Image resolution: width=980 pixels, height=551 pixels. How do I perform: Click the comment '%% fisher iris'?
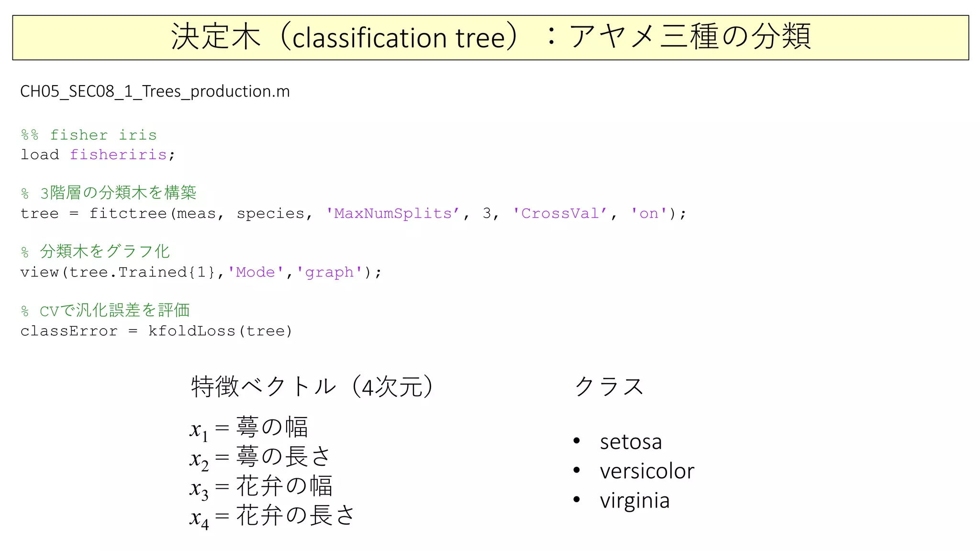coord(89,135)
